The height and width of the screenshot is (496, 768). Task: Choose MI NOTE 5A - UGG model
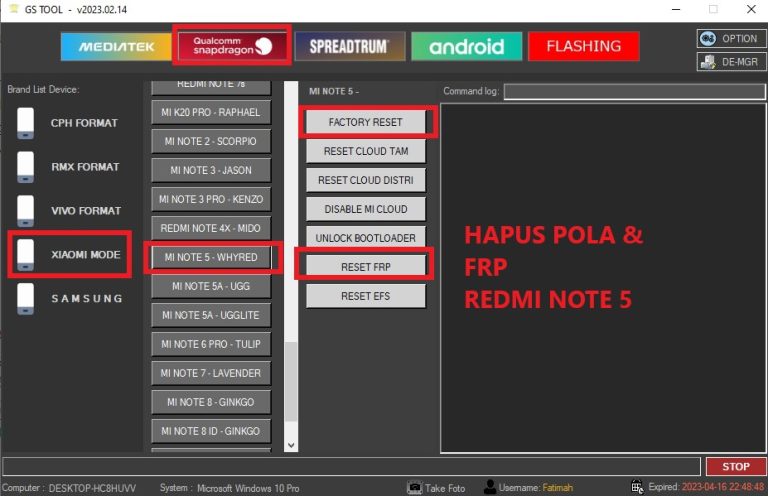211,286
